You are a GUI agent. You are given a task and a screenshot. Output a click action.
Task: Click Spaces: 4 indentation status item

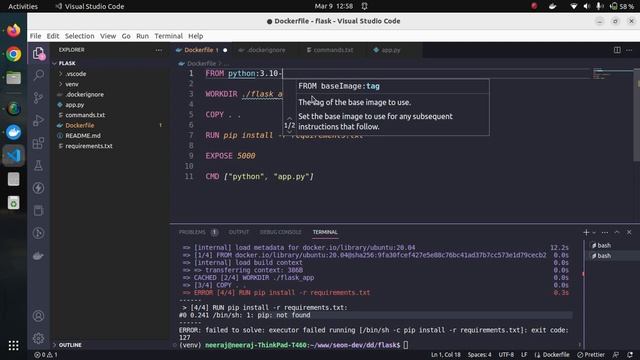480,355
